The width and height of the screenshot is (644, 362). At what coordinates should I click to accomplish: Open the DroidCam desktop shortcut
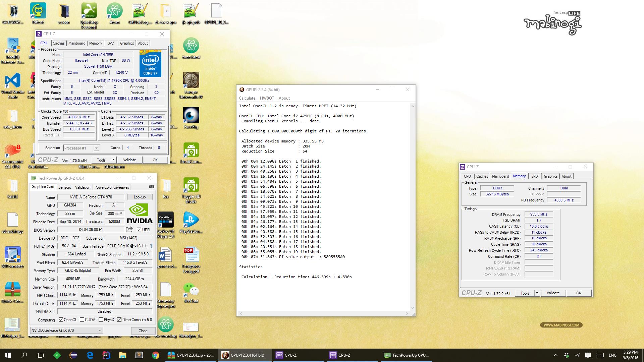point(191,153)
